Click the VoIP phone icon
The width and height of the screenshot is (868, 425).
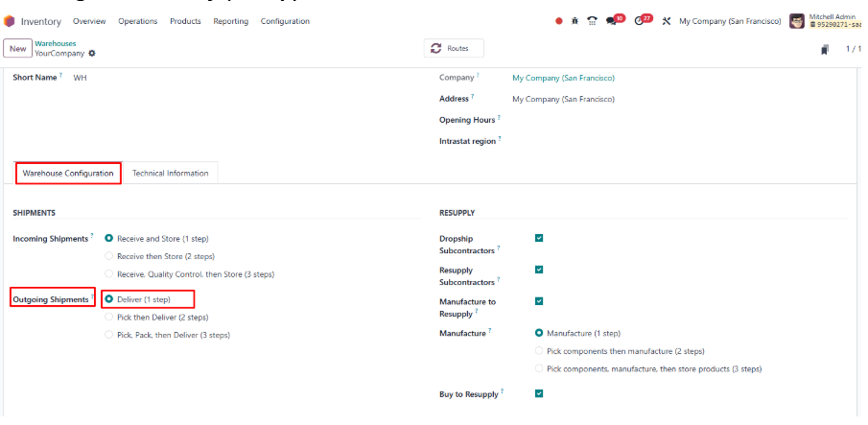[592, 21]
